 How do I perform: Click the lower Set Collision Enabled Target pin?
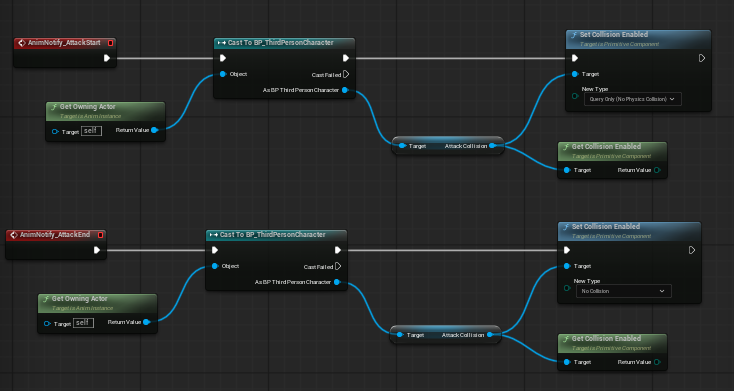click(x=567, y=266)
